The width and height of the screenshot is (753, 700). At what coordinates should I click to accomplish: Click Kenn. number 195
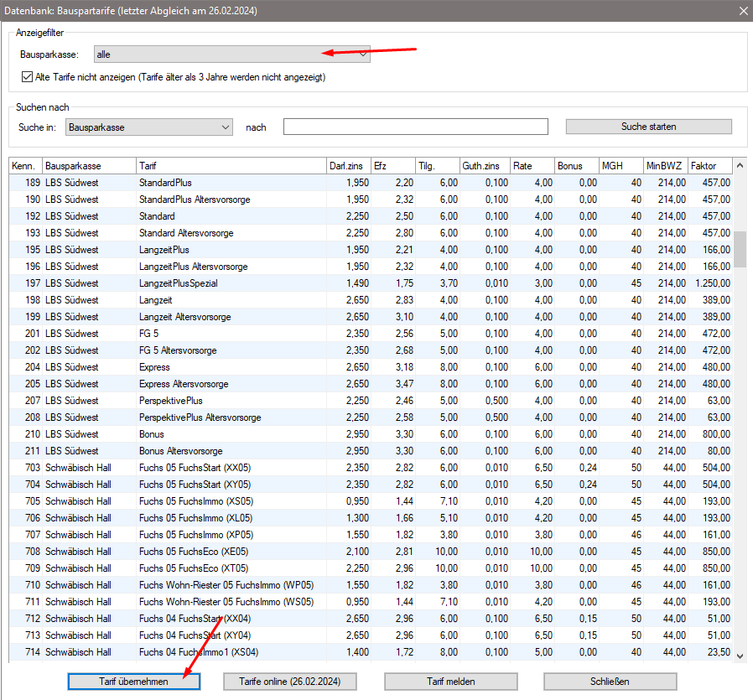(x=33, y=250)
